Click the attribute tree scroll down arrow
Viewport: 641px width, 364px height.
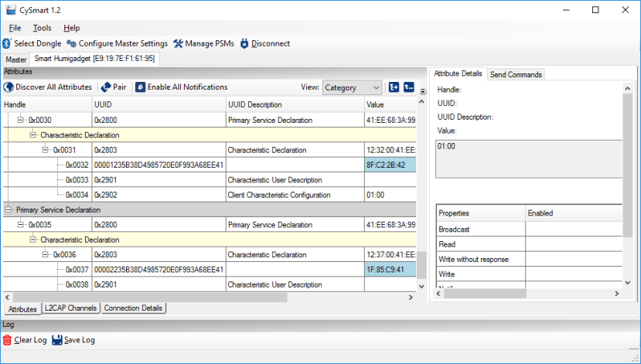pyautogui.click(x=422, y=287)
